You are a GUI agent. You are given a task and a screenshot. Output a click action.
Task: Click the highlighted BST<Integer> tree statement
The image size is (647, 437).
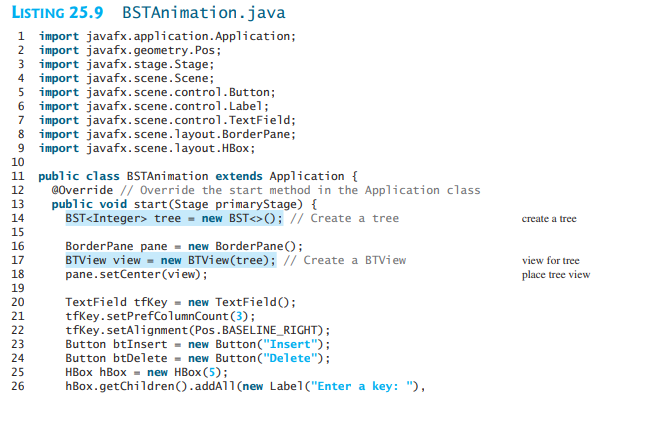(174, 218)
